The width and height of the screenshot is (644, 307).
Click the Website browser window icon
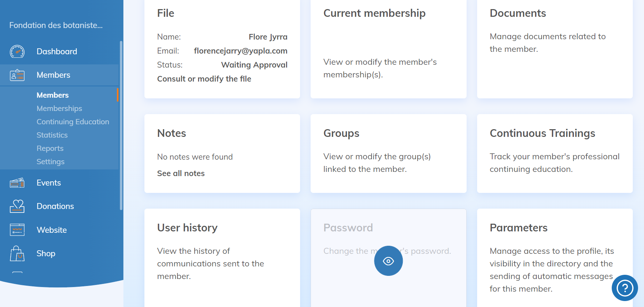pos(17,230)
